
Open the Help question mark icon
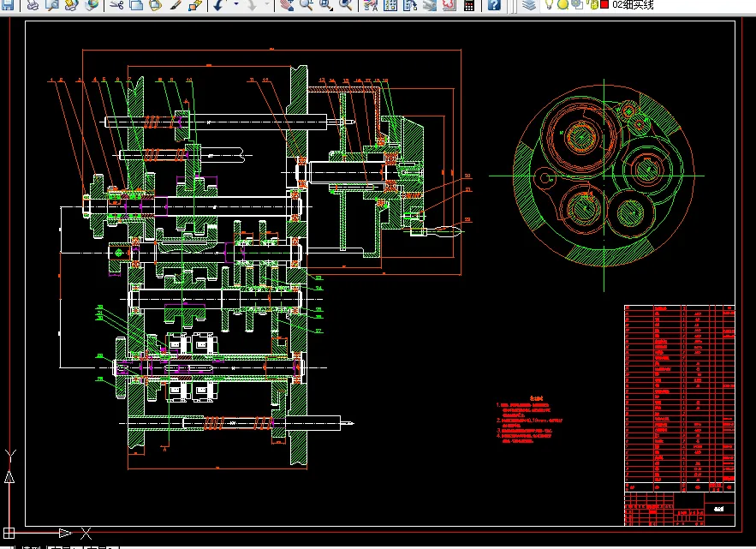[495, 5]
